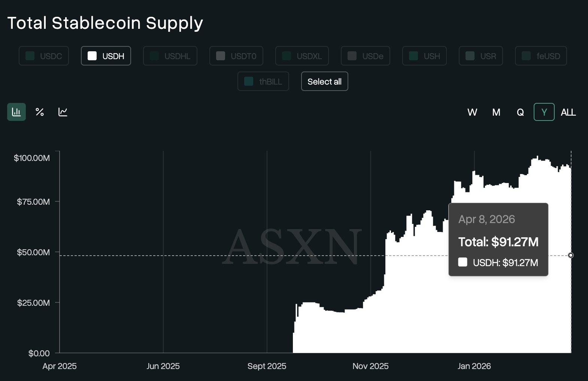Toggle the USR filter chip

click(481, 56)
